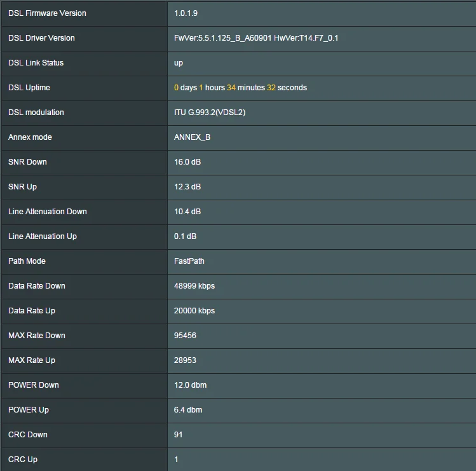Screen dimensions: 476x471
Task: Select the uptime value with 34 minutes
Action: pos(240,88)
